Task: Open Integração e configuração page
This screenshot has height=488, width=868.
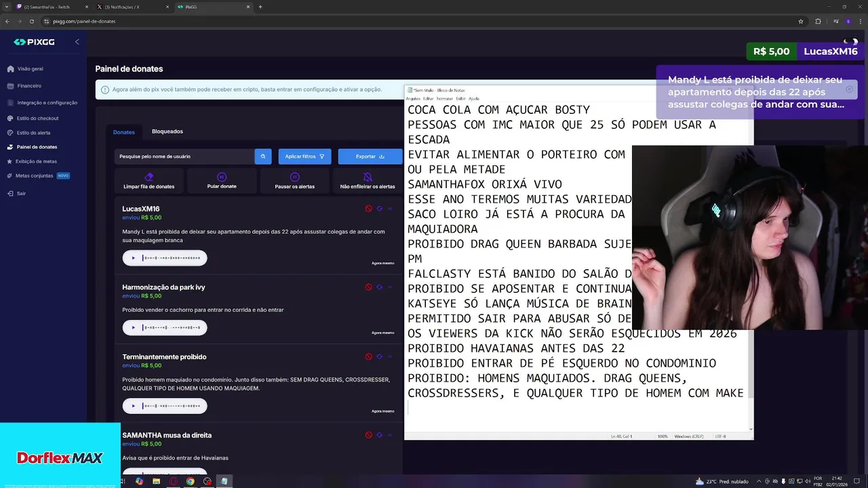Action: click(42, 103)
